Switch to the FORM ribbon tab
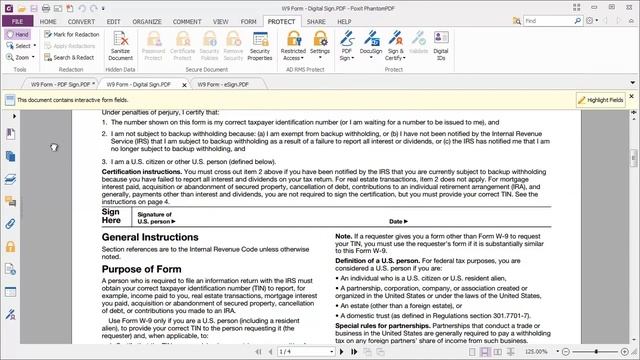 pyautogui.click(x=248, y=22)
